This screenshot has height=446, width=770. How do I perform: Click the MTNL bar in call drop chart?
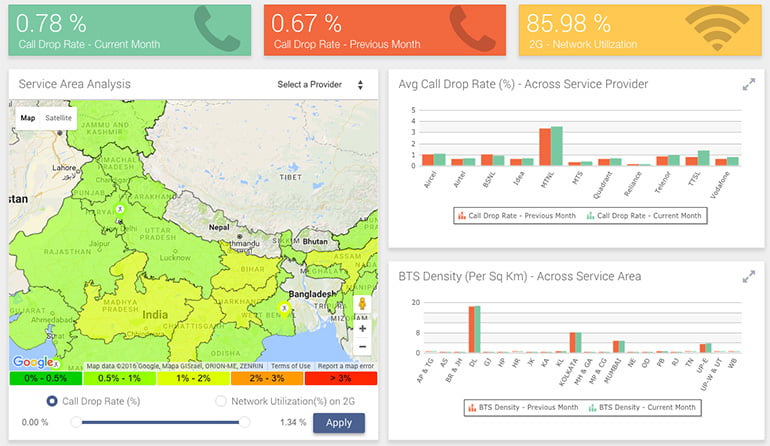[x=550, y=146]
